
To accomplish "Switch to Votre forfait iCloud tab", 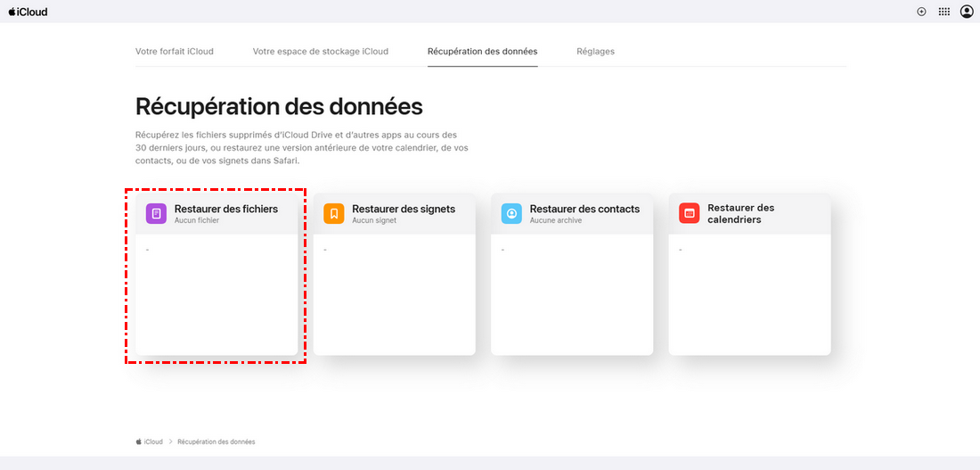I will click(175, 52).
